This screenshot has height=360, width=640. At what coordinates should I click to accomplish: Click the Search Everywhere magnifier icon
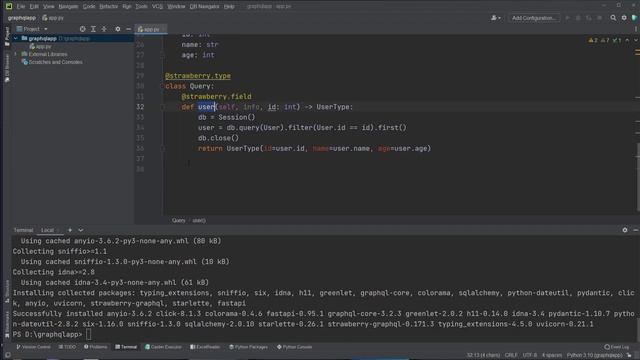(613, 18)
